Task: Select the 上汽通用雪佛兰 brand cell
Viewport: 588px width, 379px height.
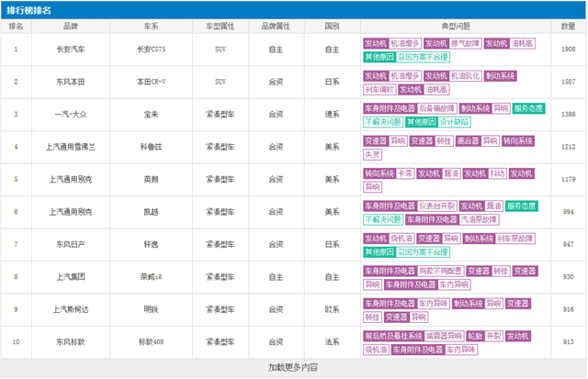Action: point(71,147)
